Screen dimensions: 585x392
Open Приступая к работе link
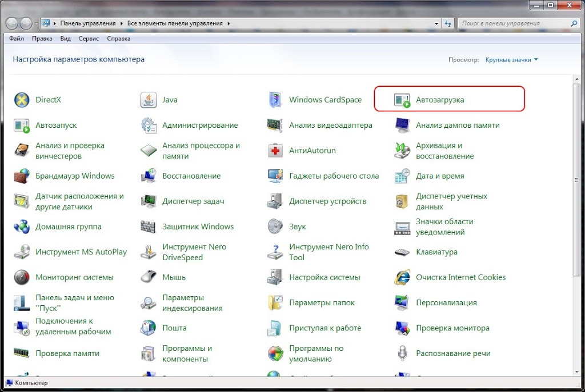[325, 328]
